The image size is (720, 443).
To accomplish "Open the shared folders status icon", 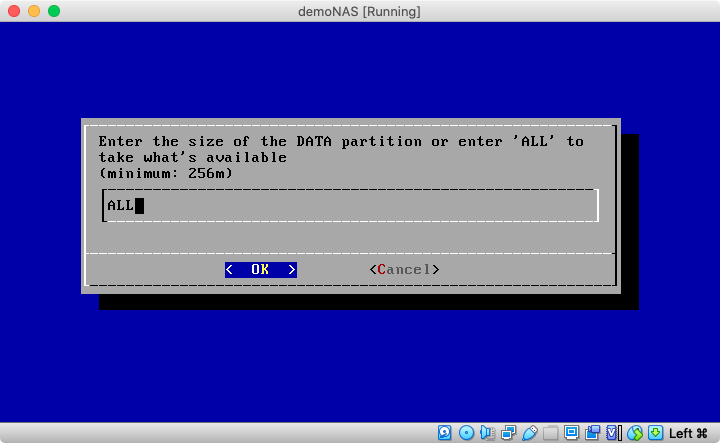I will coord(551,433).
